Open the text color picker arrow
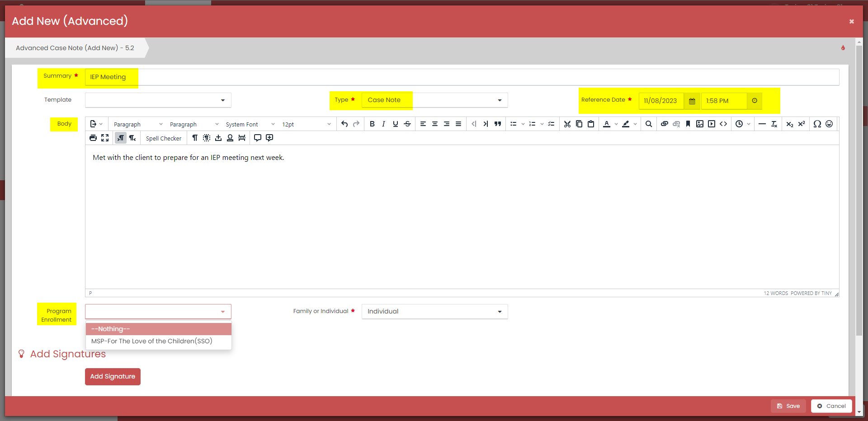This screenshot has height=421, width=868. 616,124
